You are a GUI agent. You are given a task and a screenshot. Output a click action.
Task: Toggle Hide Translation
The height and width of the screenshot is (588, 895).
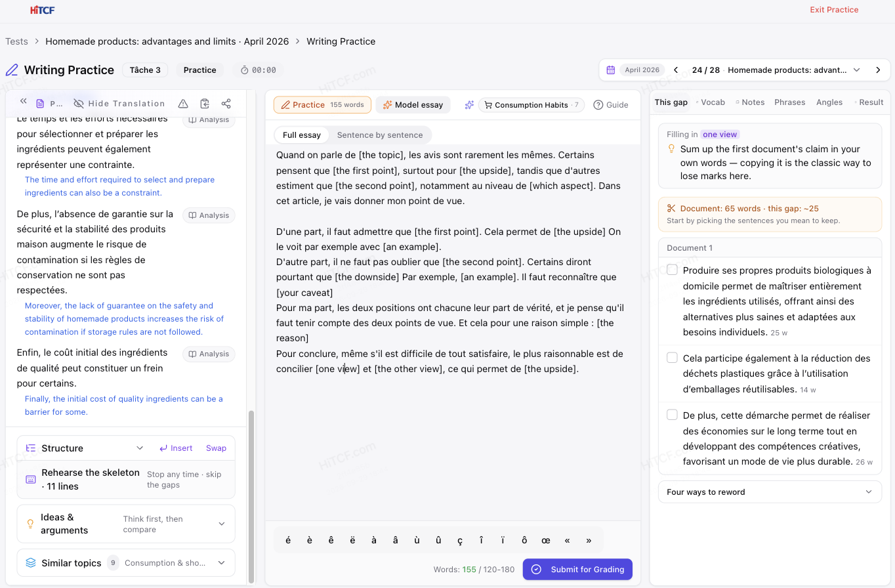pos(119,104)
